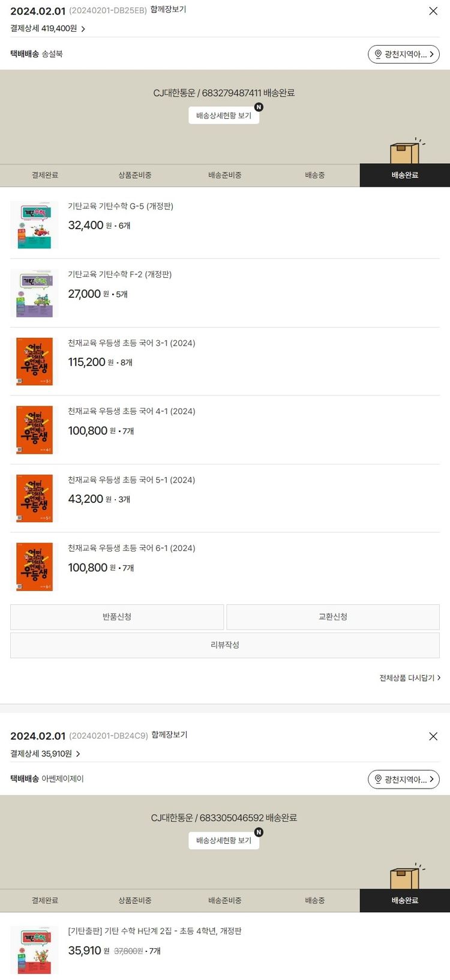Open 우등생 국어 3-1 book cover thumbnail
The height and width of the screenshot is (980, 450).
pyautogui.click(x=34, y=362)
